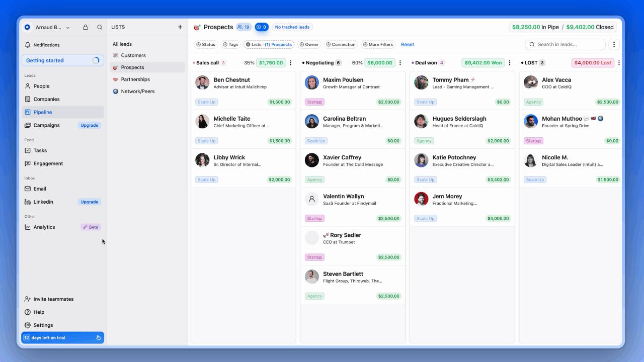Click the $6,000.00 Negotiating total
This screenshot has width=644, height=362.
click(x=380, y=63)
